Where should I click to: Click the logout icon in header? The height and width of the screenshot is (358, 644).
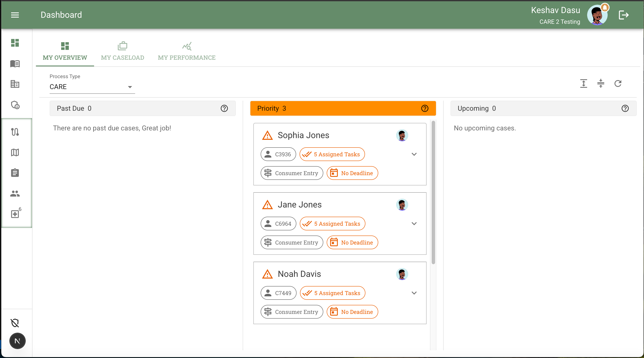coord(623,15)
